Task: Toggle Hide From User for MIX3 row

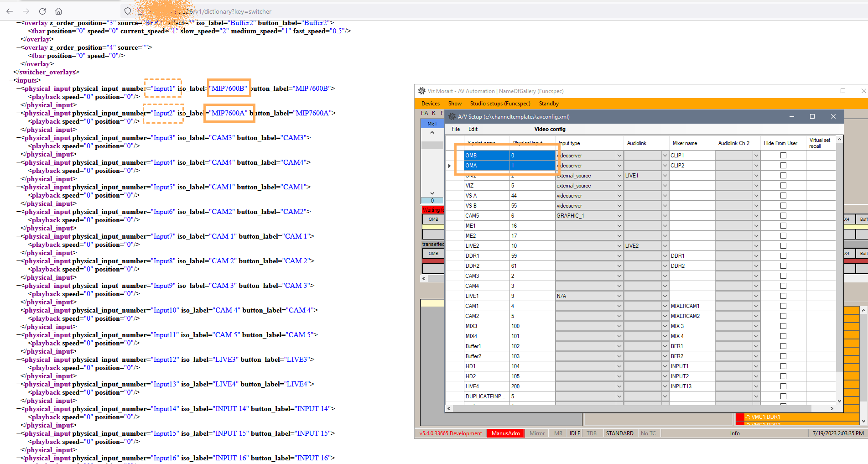Action: pos(783,326)
